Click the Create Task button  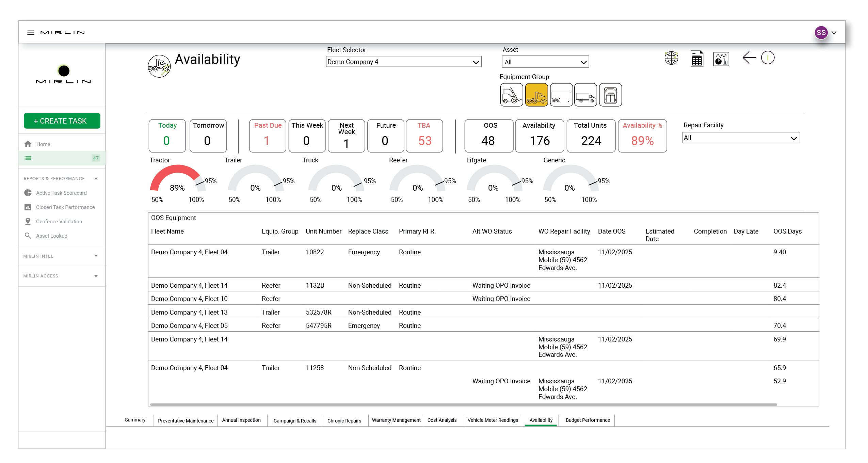click(x=62, y=121)
